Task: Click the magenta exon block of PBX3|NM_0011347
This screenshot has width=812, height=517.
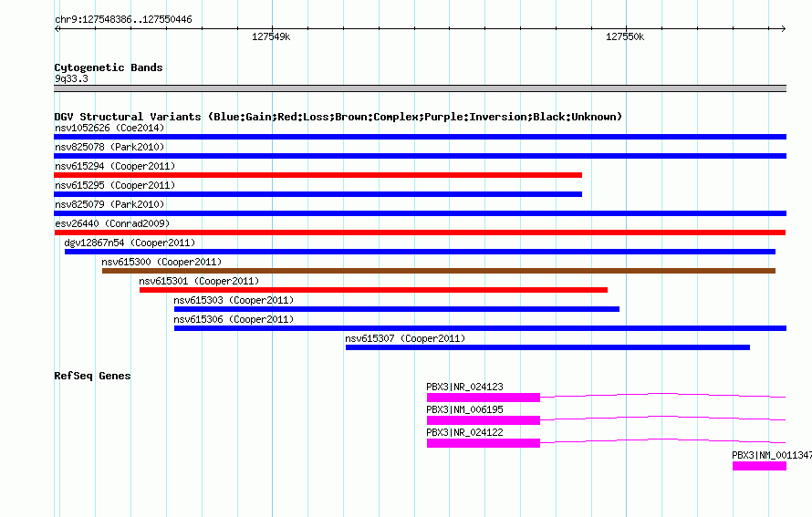Action: pyautogui.click(x=759, y=466)
